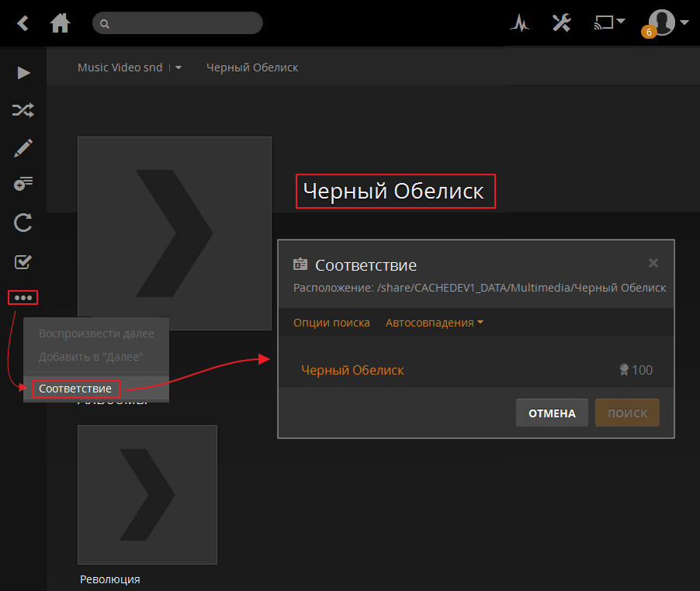Screen dimensions: 700x591
Task: Click the Революция album title
Action: [110, 579]
